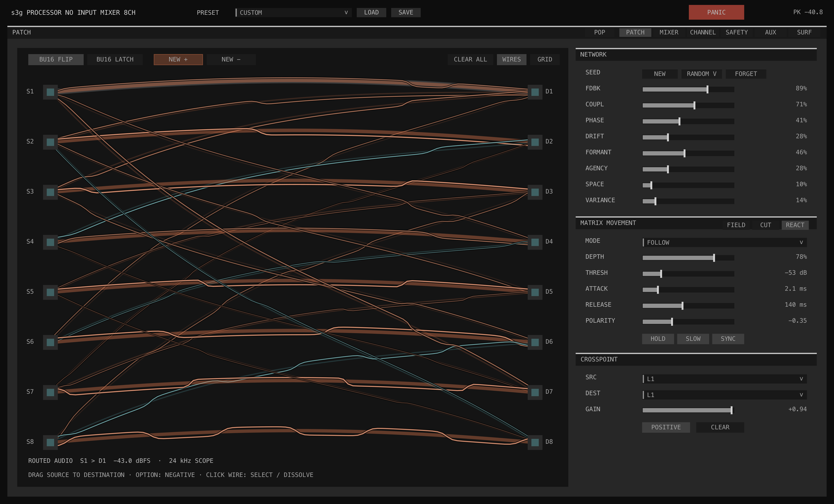Click the PK -40.8 peak readout
The width and height of the screenshot is (834, 504).
[808, 12]
